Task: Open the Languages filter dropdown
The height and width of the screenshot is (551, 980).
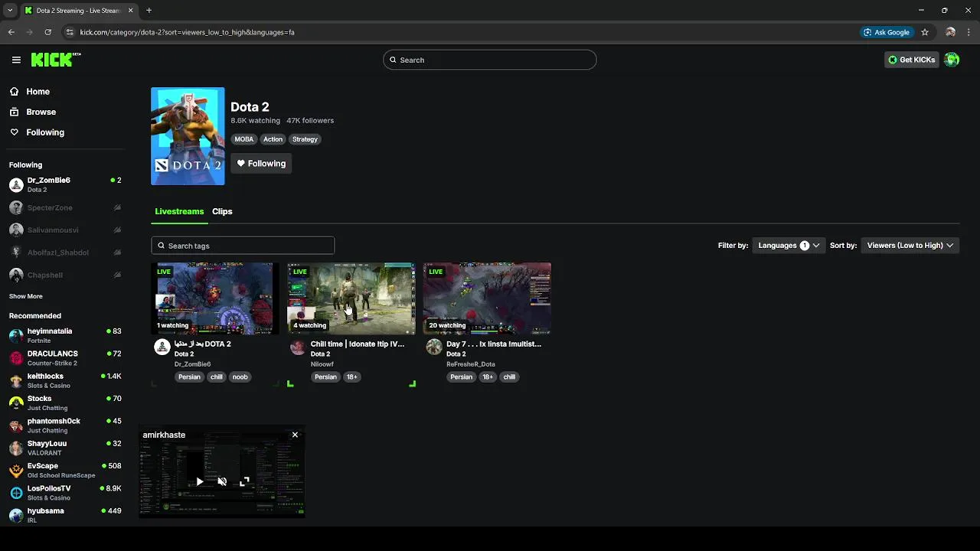Action: [789, 246]
